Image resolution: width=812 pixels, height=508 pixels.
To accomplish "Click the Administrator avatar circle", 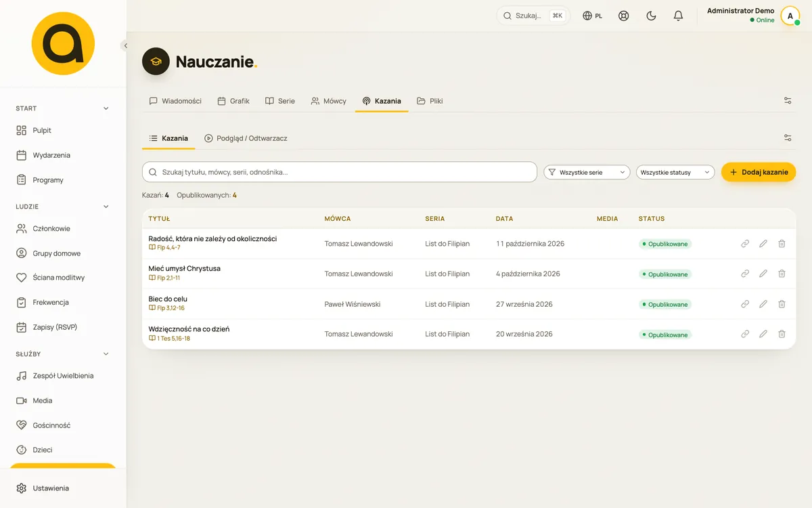I will (790, 16).
